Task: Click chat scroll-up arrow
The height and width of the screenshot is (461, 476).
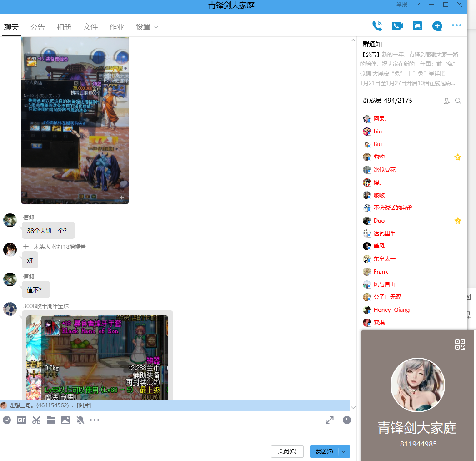Action: [353, 40]
